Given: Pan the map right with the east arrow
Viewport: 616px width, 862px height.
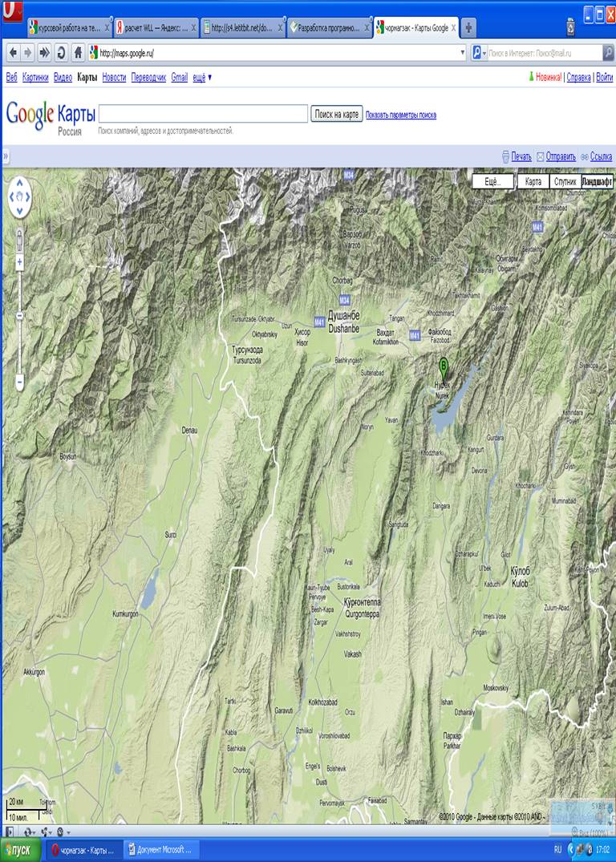Looking at the screenshot, I should tap(28, 196).
